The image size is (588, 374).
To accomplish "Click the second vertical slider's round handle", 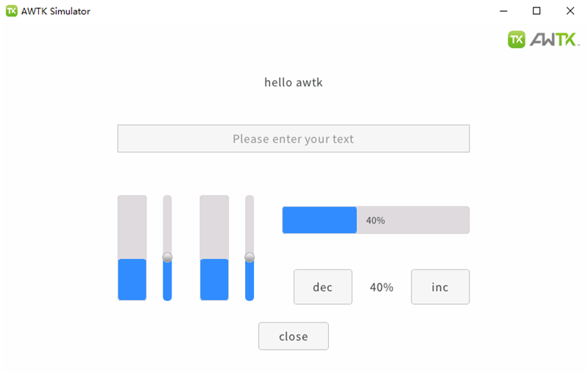I will tap(249, 257).
